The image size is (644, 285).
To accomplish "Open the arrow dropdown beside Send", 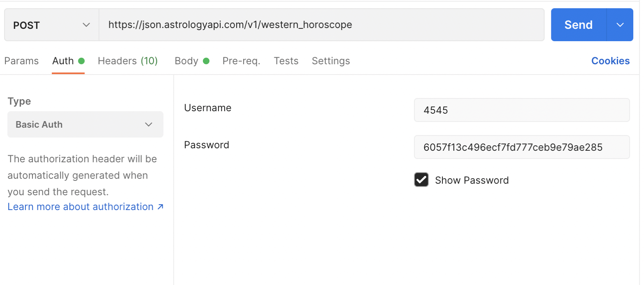I will coord(620,25).
